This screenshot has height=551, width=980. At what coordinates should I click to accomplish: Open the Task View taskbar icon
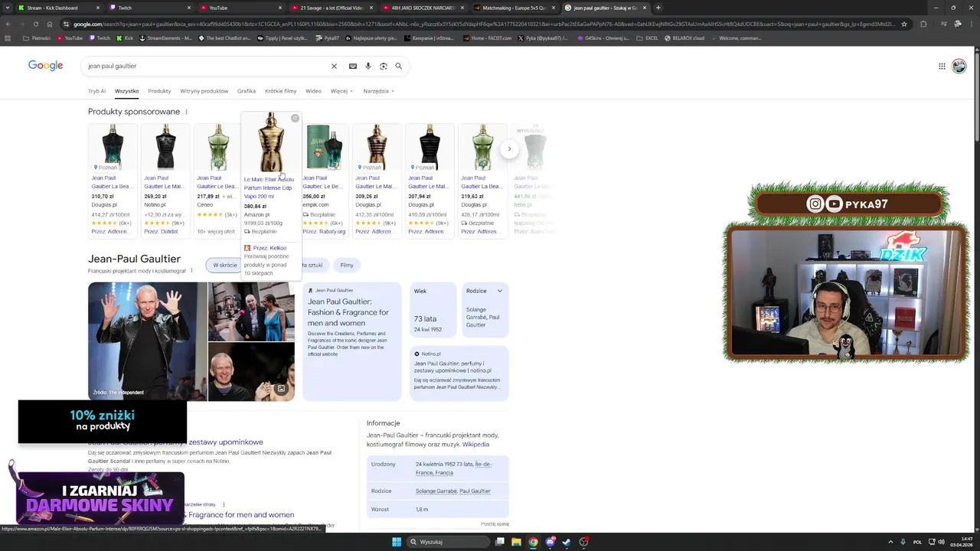499,542
